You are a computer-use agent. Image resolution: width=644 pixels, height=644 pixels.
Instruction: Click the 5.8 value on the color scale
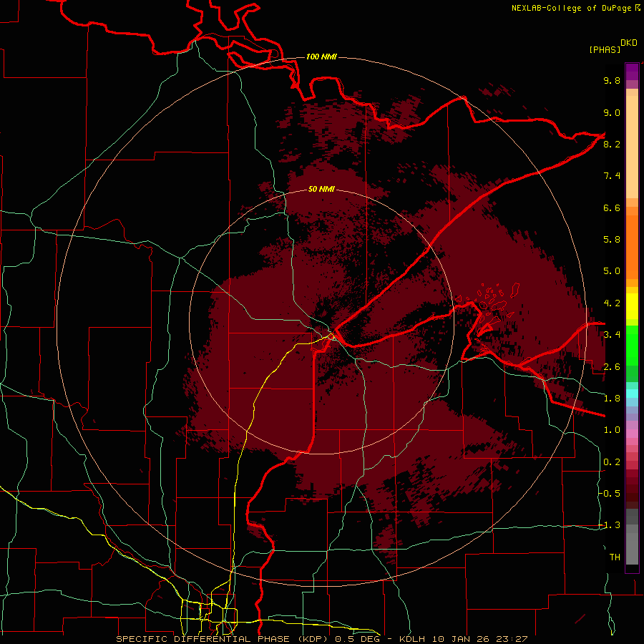612,240
